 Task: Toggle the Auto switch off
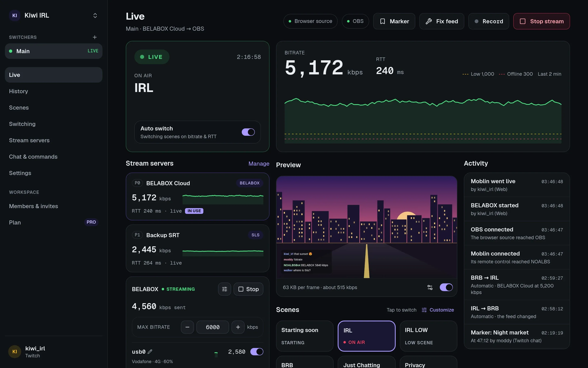click(x=248, y=132)
